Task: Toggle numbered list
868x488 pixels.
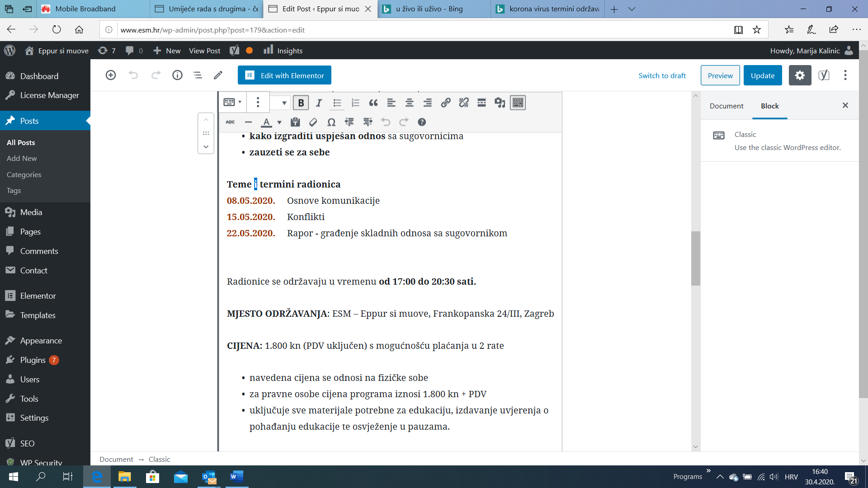Action: click(355, 103)
